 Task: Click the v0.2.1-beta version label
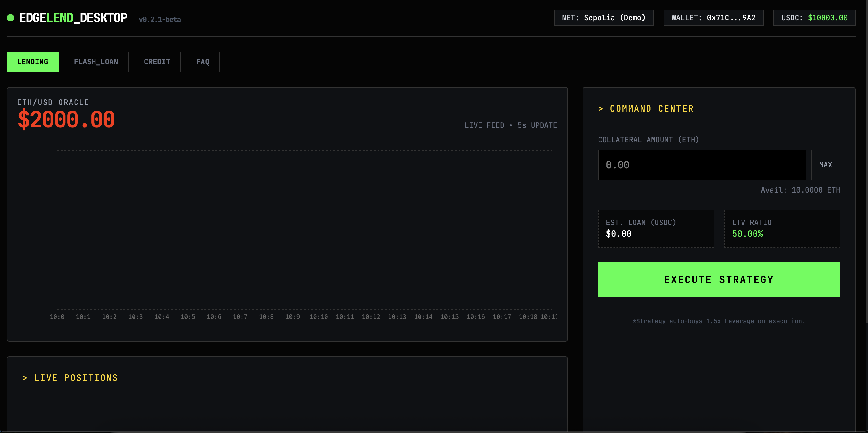tap(160, 20)
